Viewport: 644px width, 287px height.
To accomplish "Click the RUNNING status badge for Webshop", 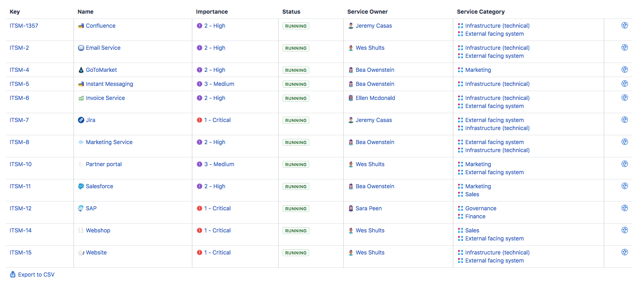I will point(296,231).
